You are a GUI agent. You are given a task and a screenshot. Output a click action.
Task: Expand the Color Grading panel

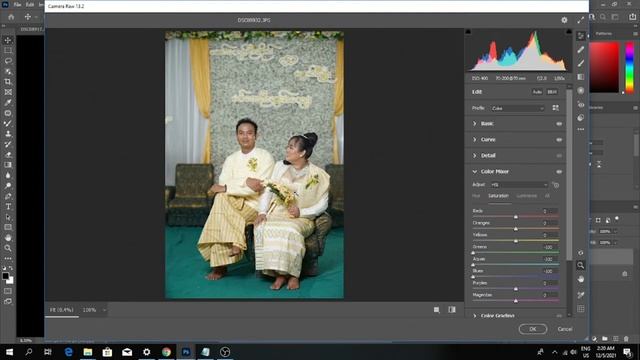[474, 316]
